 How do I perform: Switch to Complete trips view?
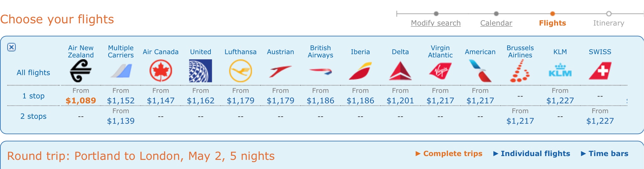452,154
